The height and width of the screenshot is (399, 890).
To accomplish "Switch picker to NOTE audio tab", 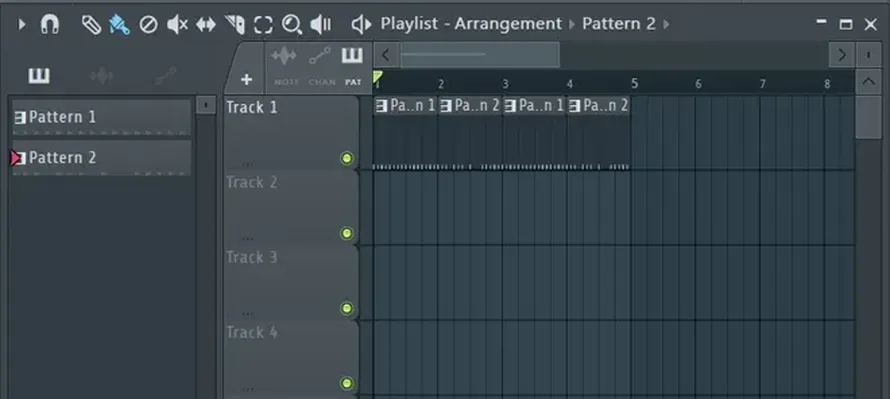I will tap(286, 66).
